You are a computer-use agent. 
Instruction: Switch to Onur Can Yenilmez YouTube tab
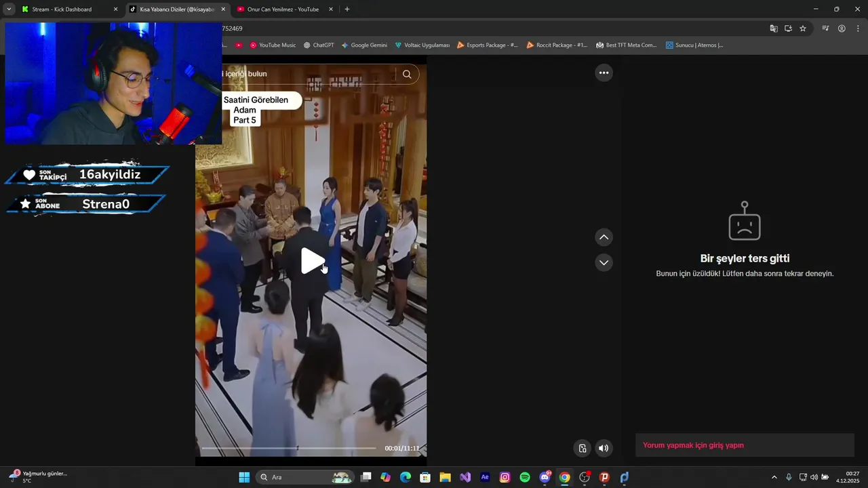click(x=282, y=9)
